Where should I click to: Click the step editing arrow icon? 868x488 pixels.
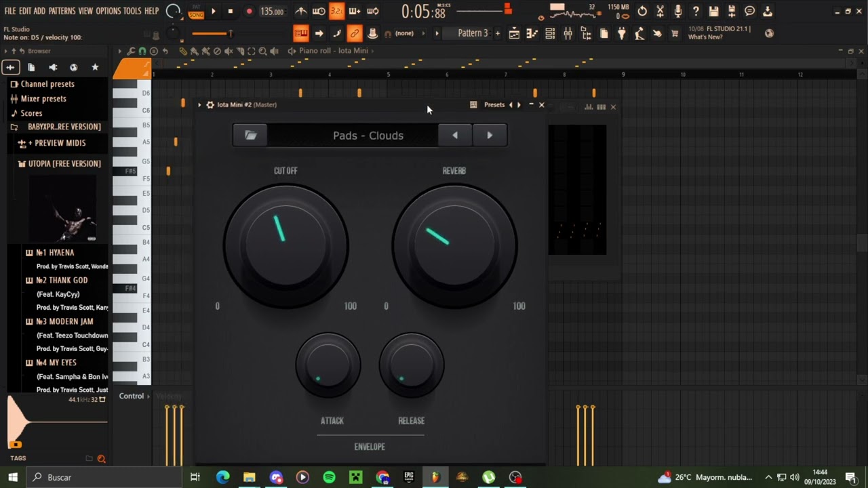click(x=319, y=33)
